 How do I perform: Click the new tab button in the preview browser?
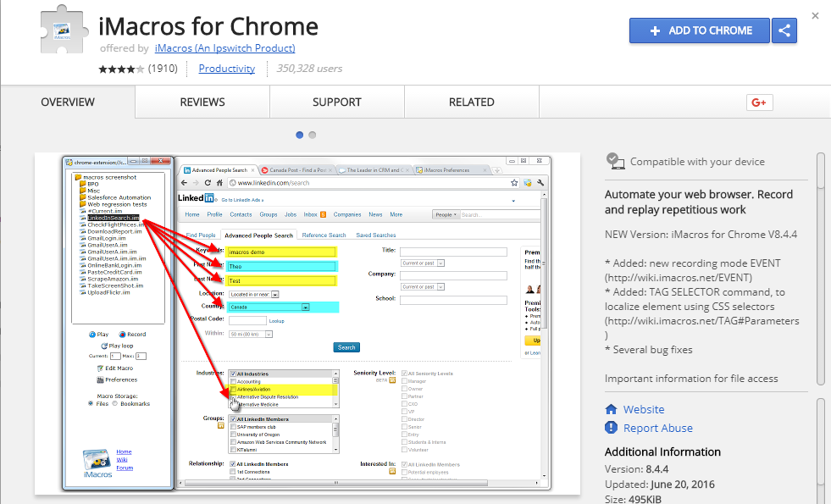tap(496, 170)
